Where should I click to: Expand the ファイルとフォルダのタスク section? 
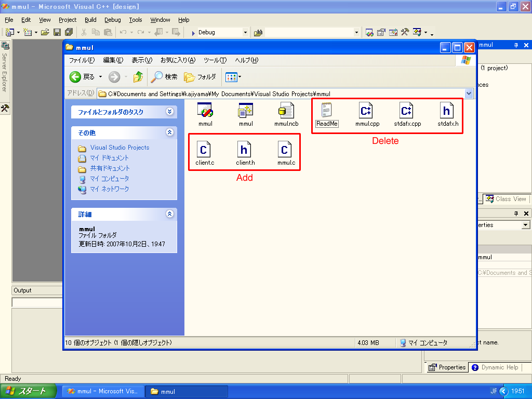coord(170,112)
